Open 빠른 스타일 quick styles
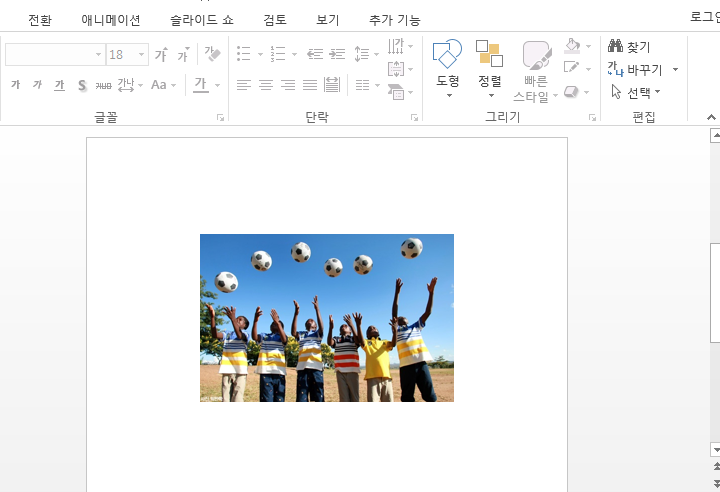The height and width of the screenshot is (492, 720). pos(535,71)
